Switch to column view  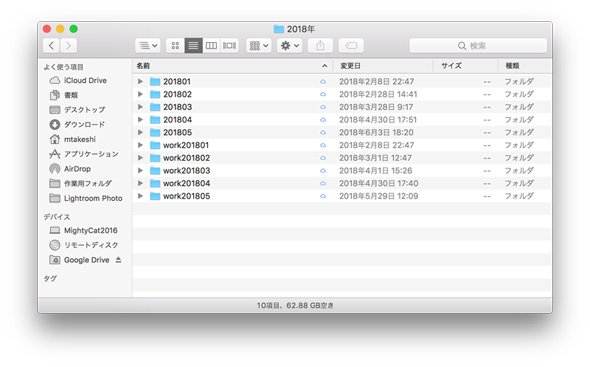click(x=211, y=46)
